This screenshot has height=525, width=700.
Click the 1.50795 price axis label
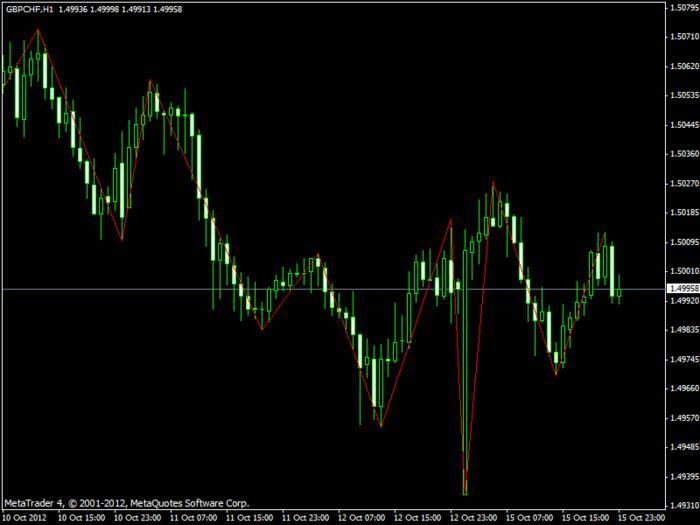click(x=684, y=8)
